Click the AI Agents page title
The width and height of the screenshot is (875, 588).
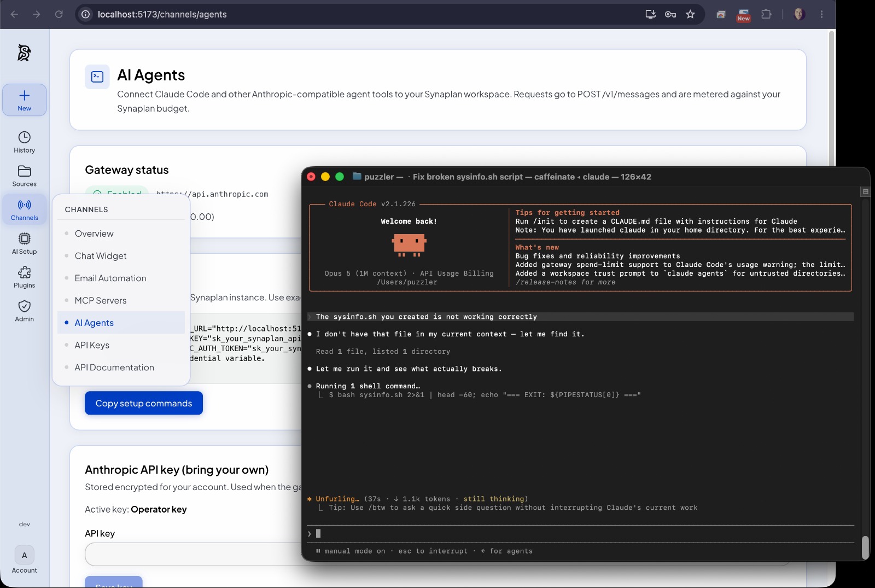151,75
